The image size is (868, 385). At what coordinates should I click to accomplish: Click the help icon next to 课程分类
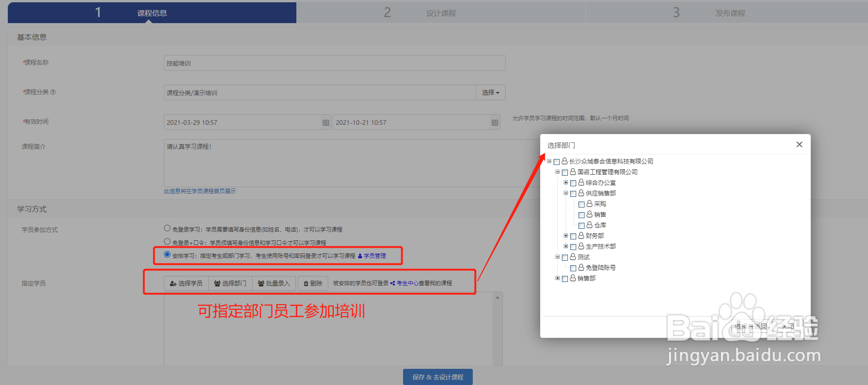click(53, 92)
